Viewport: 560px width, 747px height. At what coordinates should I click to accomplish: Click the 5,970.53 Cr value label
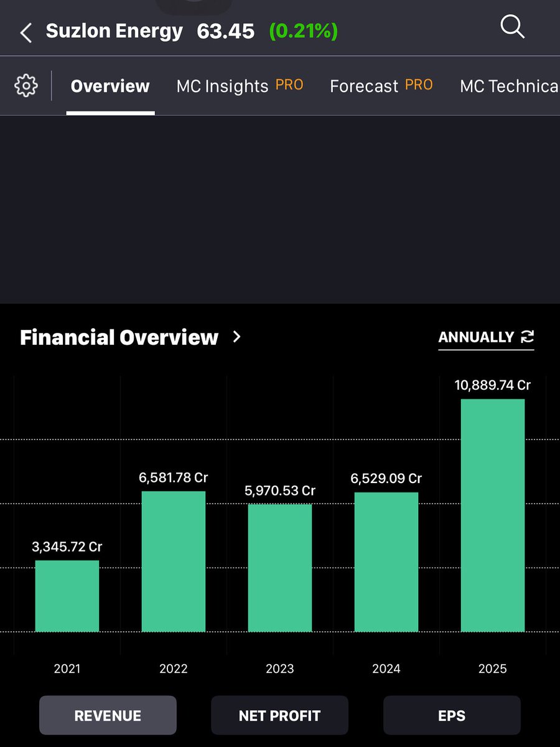[x=280, y=491]
